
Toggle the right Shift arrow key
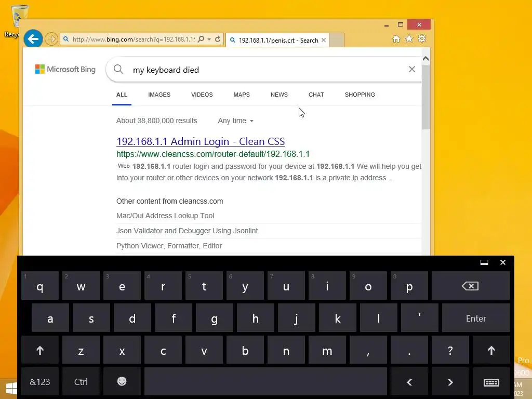491,350
